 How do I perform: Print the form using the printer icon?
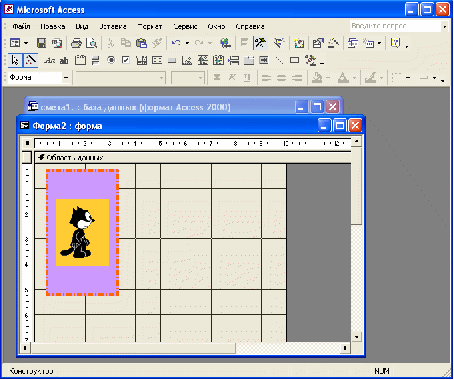pos(76,43)
